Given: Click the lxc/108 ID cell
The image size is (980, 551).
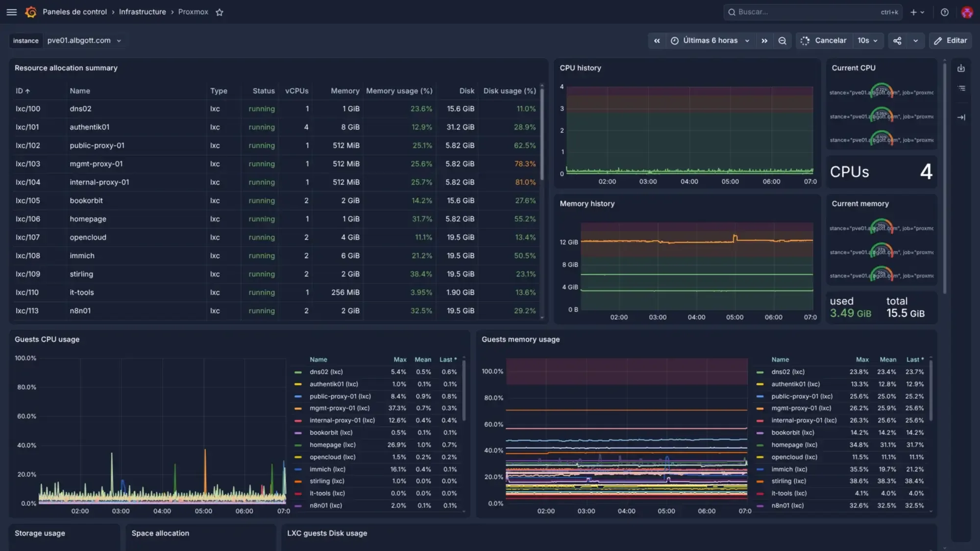Looking at the screenshot, I should (x=28, y=256).
